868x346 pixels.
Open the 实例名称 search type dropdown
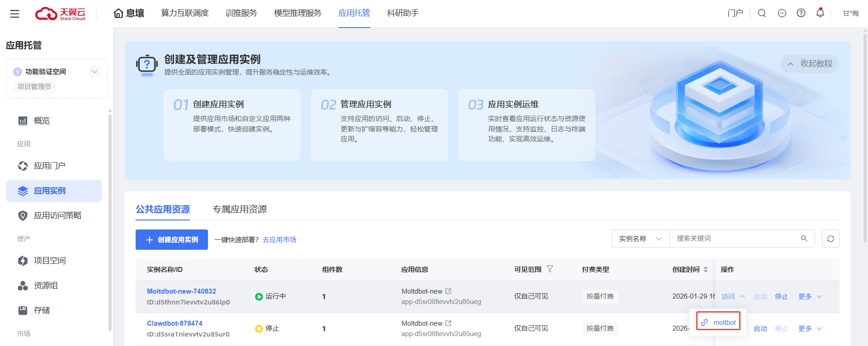coord(640,238)
